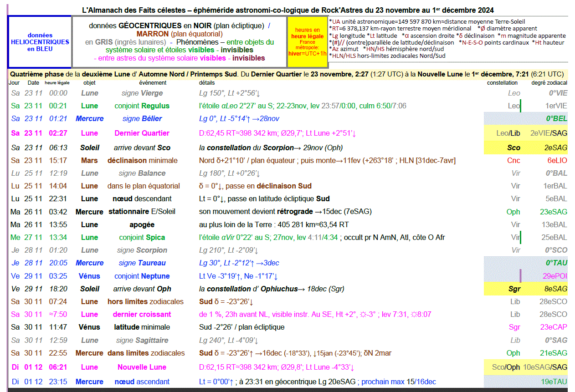Click the '0°BEL' zodiac degree cell

coord(556,119)
